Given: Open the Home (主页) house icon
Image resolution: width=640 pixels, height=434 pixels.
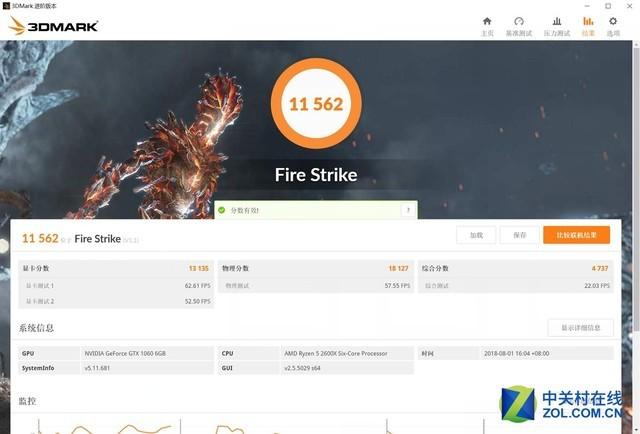Looking at the screenshot, I should tap(487, 21).
